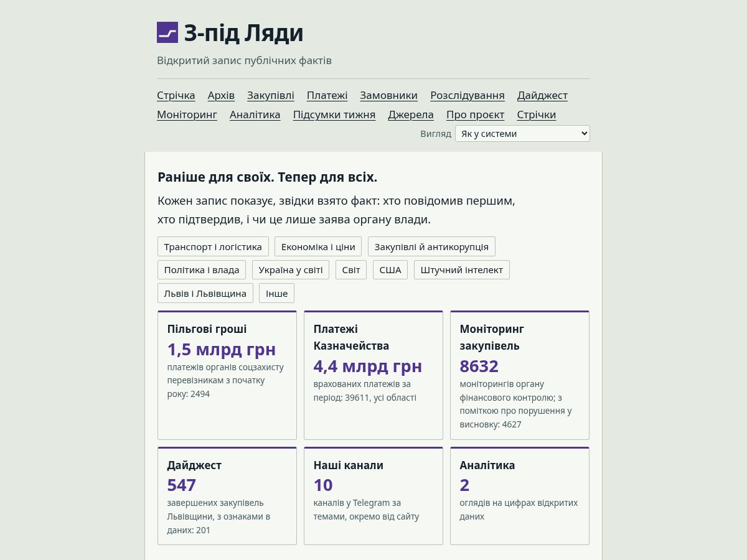This screenshot has height=560, width=747.
Task: Click the 1,5 млрд грн figure
Action: [222, 349]
